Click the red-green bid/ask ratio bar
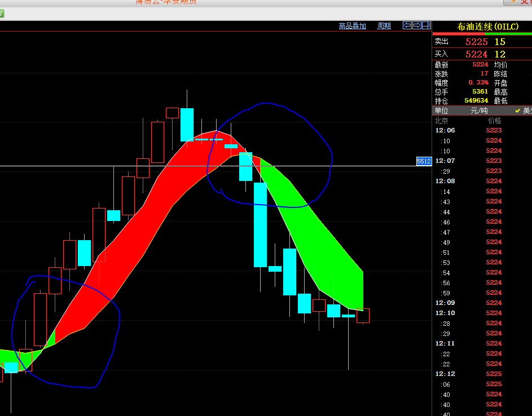The width and height of the screenshot is (532, 416). [481, 34]
